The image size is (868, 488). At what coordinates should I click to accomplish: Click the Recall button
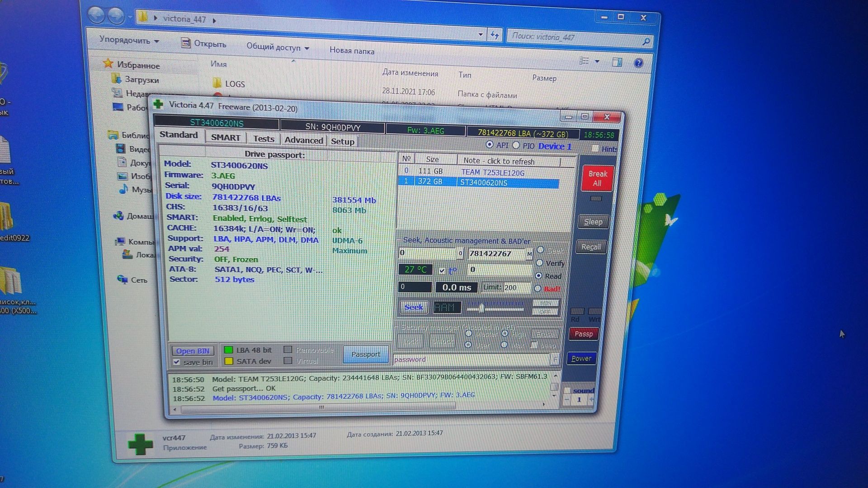(591, 247)
